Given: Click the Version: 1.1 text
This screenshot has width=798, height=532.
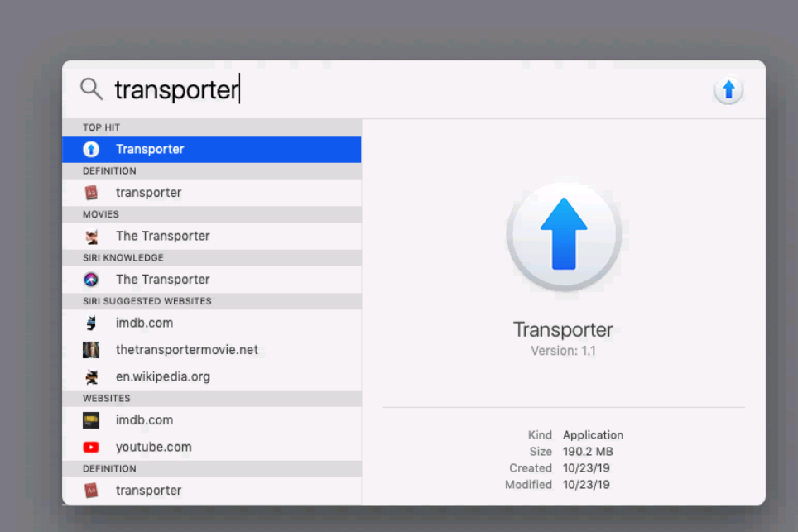Looking at the screenshot, I should 563,351.
